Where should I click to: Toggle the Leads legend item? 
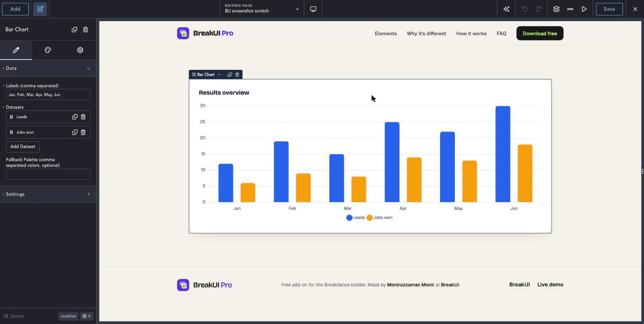[355, 218]
